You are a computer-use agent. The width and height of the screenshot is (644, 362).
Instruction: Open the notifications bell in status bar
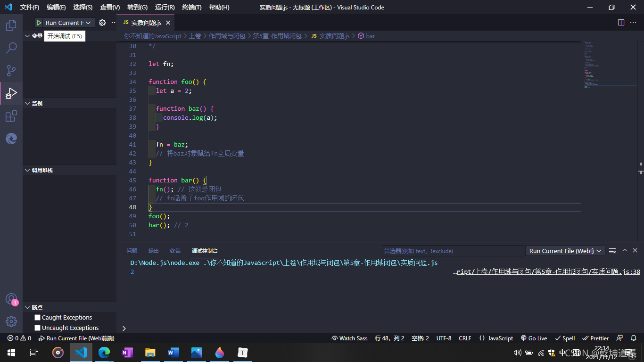[x=634, y=338]
